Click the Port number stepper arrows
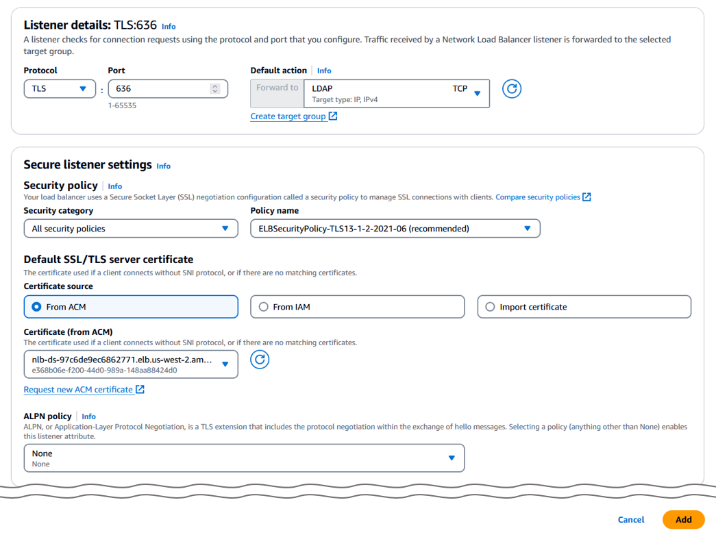This screenshot has width=716, height=537. pos(215,89)
